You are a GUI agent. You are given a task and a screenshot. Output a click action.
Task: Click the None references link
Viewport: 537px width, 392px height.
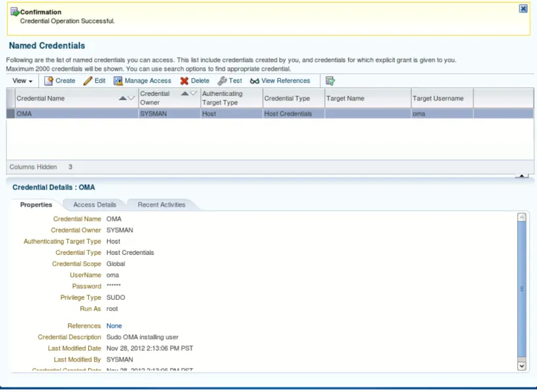(114, 326)
